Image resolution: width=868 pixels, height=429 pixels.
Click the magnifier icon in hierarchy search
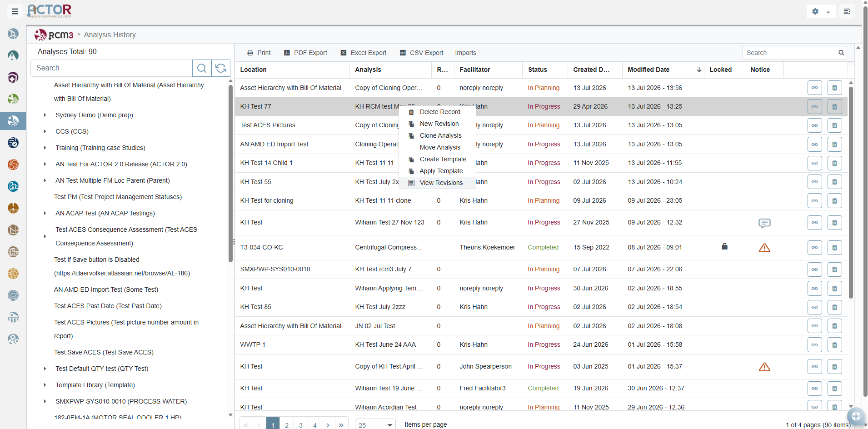(x=202, y=68)
